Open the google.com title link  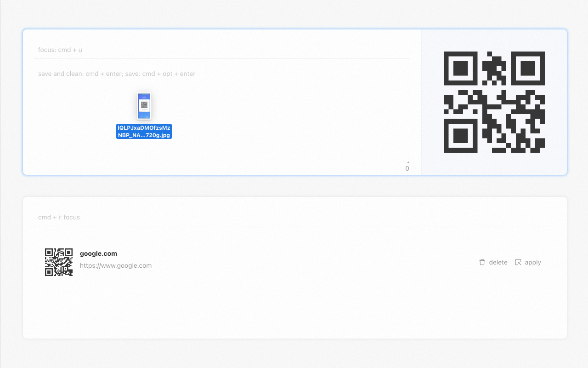(x=98, y=253)
